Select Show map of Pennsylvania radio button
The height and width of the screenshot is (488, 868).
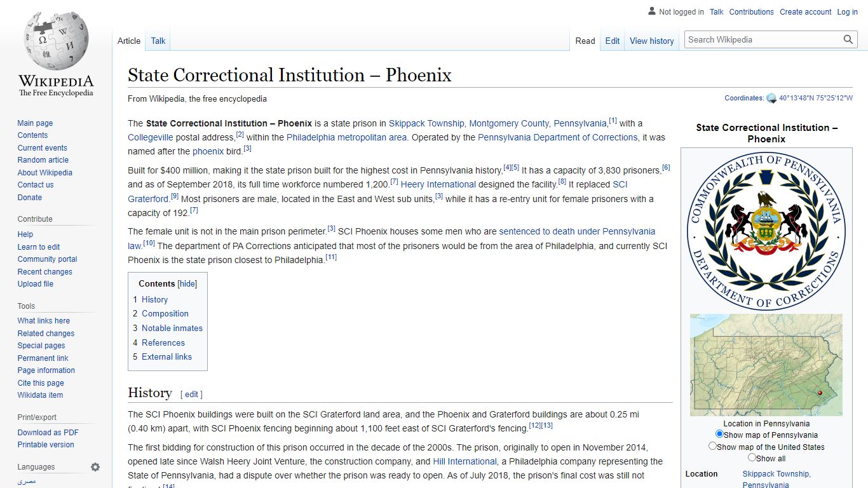[x=719, y=434]
